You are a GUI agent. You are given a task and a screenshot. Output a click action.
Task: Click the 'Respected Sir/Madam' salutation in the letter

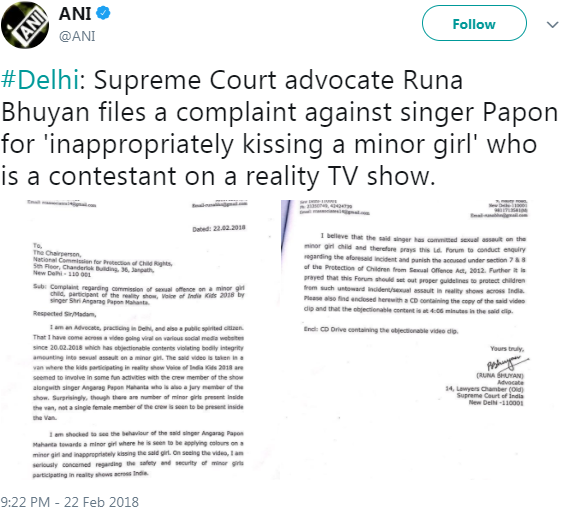coord(64,314)
